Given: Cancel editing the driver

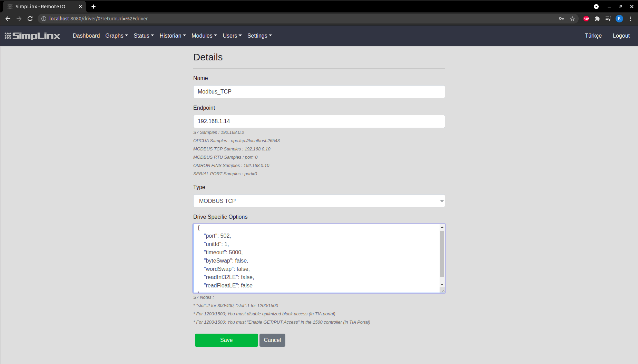Looking at the screenshot, I should tap(272, 340).
